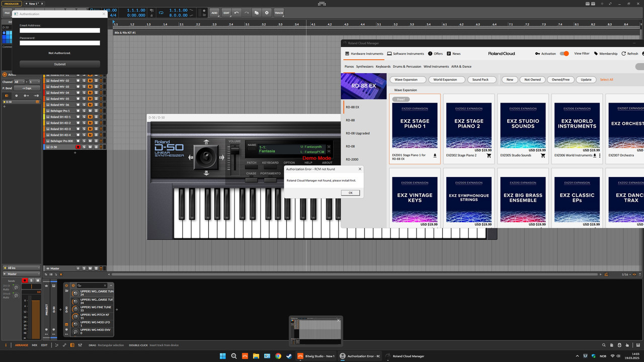Open File Explorer from the taskbar
The width and height of the screenshot is (644, 362).
(x=256, y=356)
